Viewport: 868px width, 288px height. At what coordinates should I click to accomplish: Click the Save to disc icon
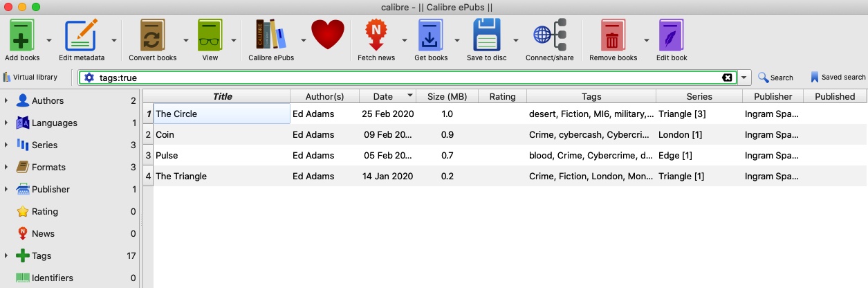487,35
